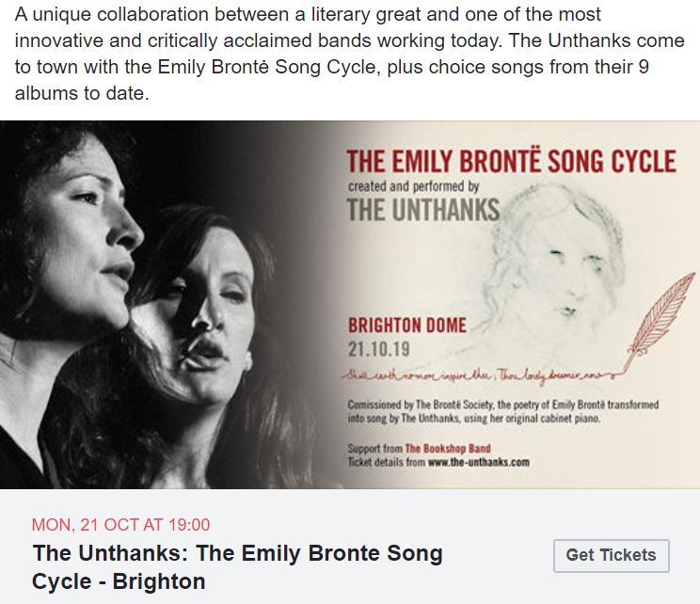The width and height of the screenshot is (700, 604).
Task: Click the Ticket details from line
Action: [x=438, y=462]
